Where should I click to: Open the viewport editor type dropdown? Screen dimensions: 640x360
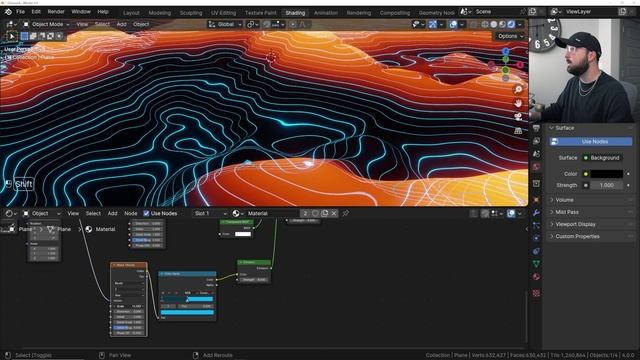coord(10,24)
